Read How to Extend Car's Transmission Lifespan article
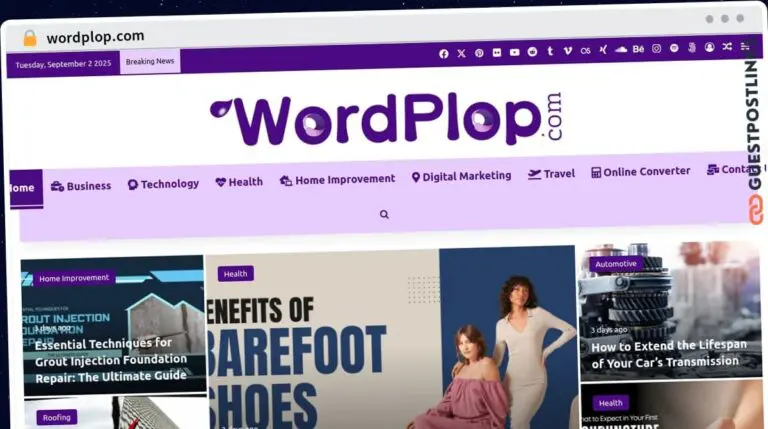The width and height of the screenshot is (768, 429). point(669,354)
